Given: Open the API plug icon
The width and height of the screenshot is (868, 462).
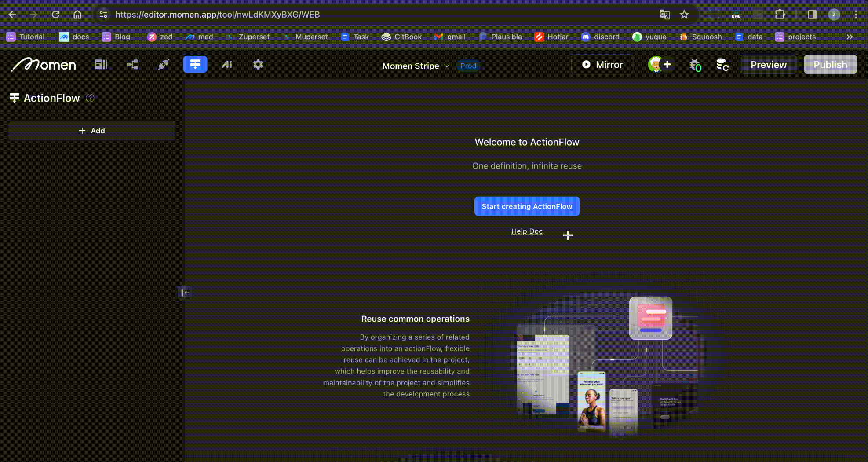Looking at the screenshot, I should 164,65.
